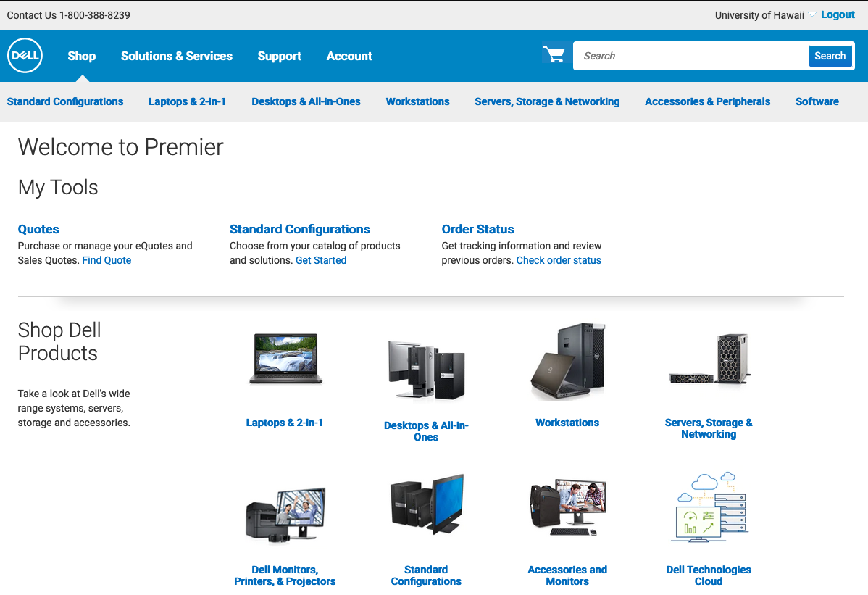Click the Desktops & All-in-Ones product image
Screen dimensions: 868x595
(x=426, y=370)
